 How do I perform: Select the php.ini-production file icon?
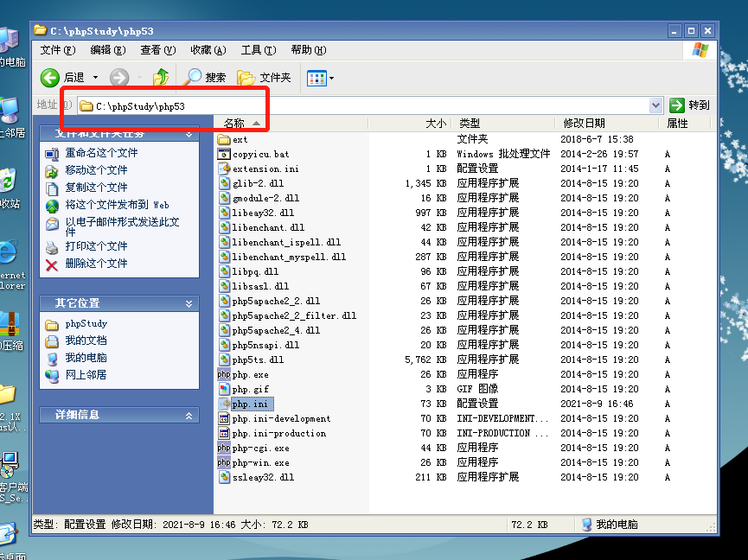tap(224, 433)
